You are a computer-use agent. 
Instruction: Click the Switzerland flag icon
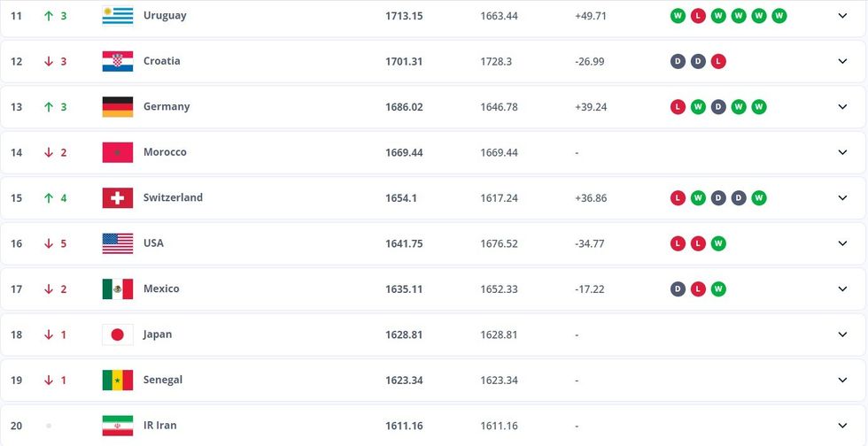[x=118, y=198]
